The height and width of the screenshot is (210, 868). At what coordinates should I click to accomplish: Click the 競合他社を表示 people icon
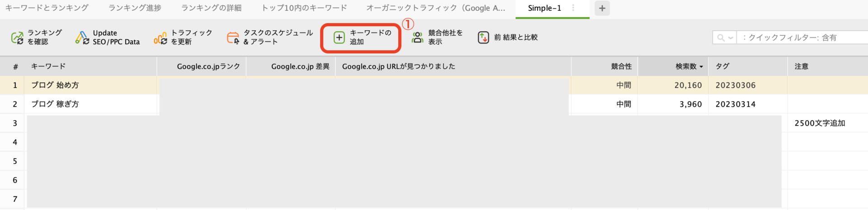tap(418, 37)
